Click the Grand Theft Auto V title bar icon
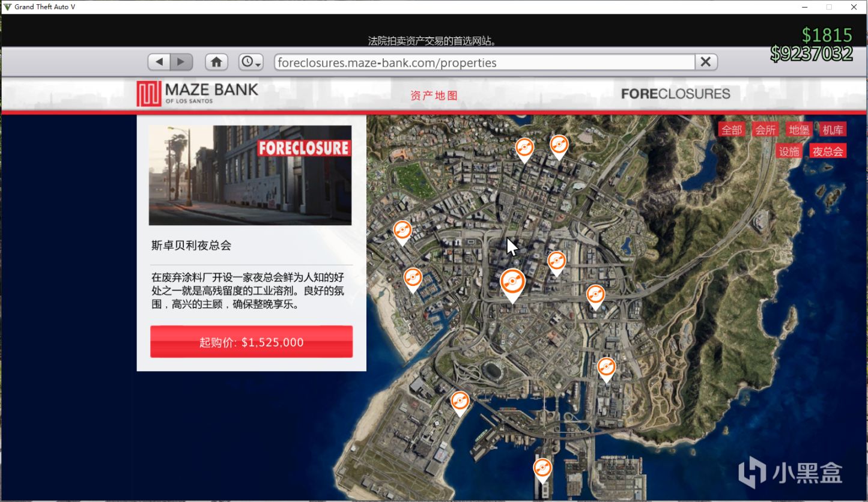The height and width of the screenshot is (502, 868). click(x=7, y=7)
